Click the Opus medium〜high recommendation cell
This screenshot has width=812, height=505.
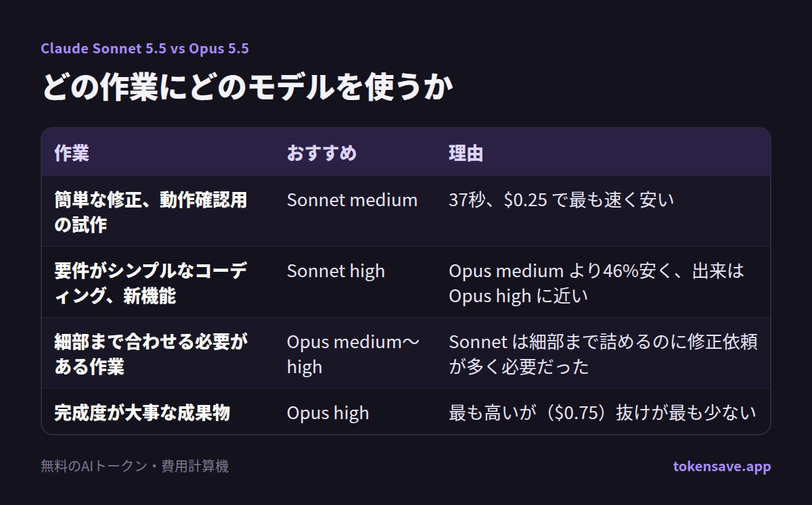[x=353, y=354]
